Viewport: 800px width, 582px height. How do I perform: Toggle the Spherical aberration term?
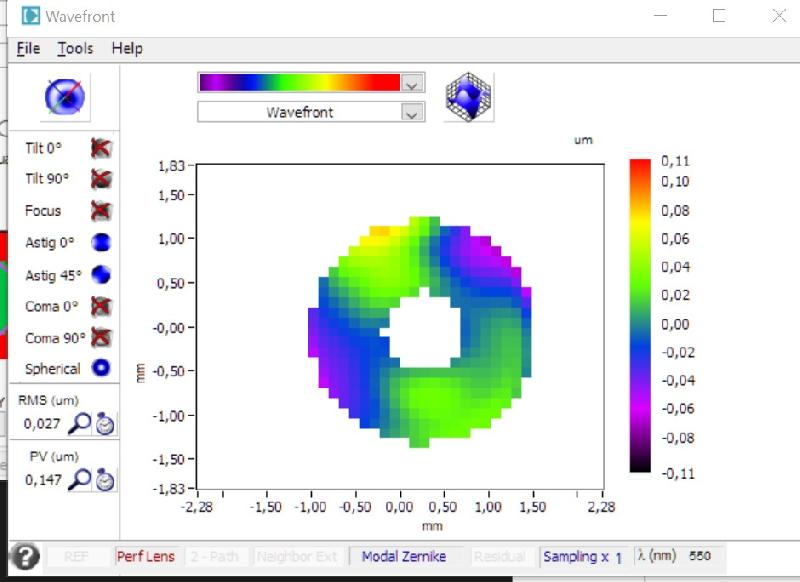tap(101, 368)
